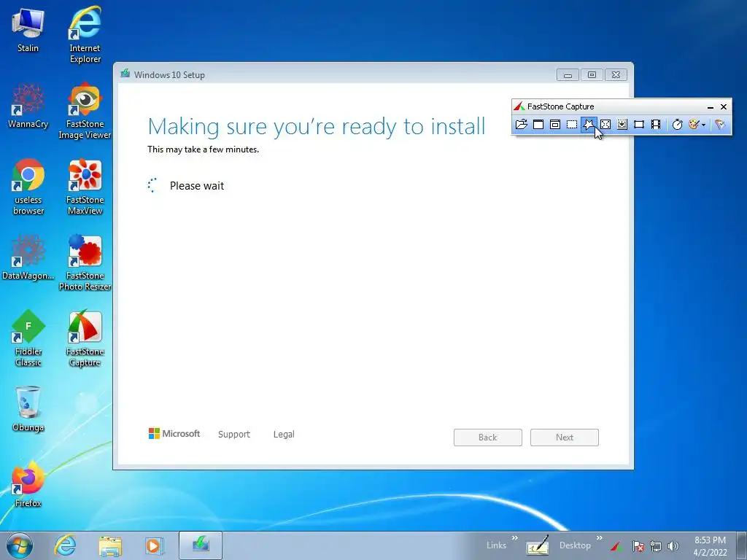
Task: Select Capture Full Screen tool
Action: [x=605, y=124]
